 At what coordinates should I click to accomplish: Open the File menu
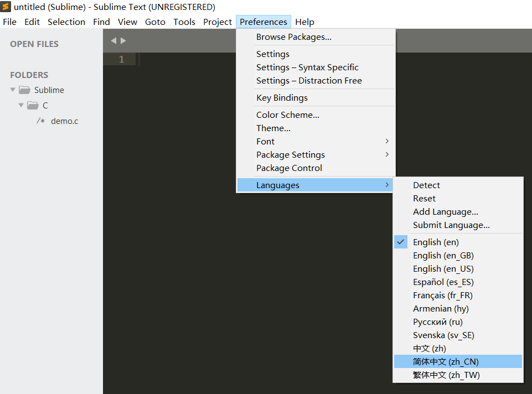[9, 22]
